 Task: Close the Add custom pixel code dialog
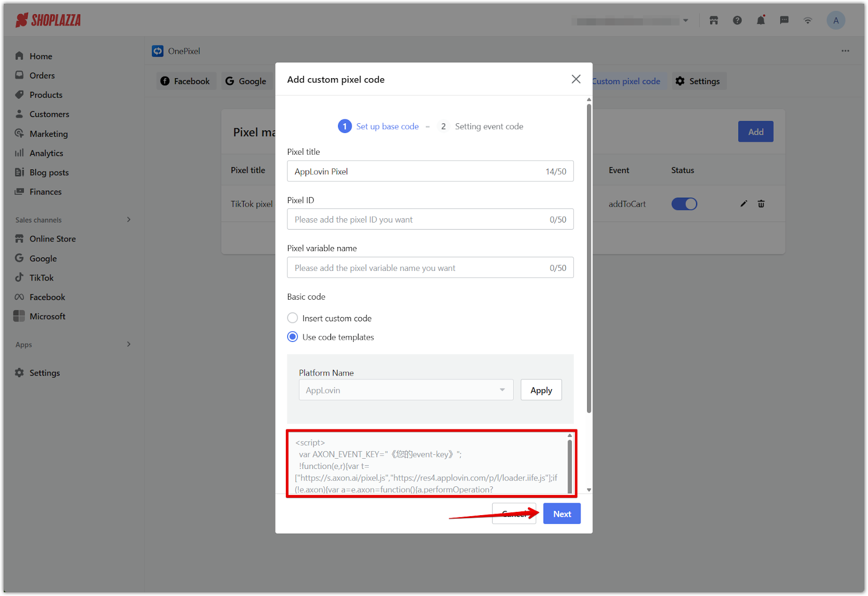tap(576, 79)
